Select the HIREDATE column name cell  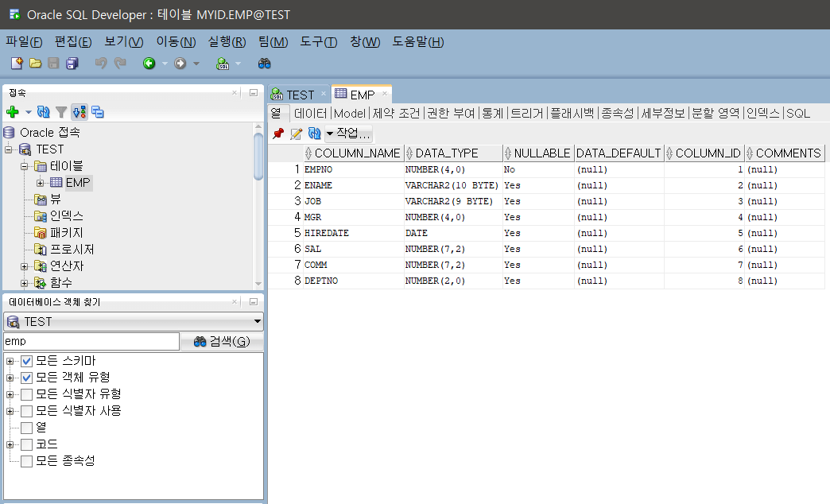tap(353, 233)
